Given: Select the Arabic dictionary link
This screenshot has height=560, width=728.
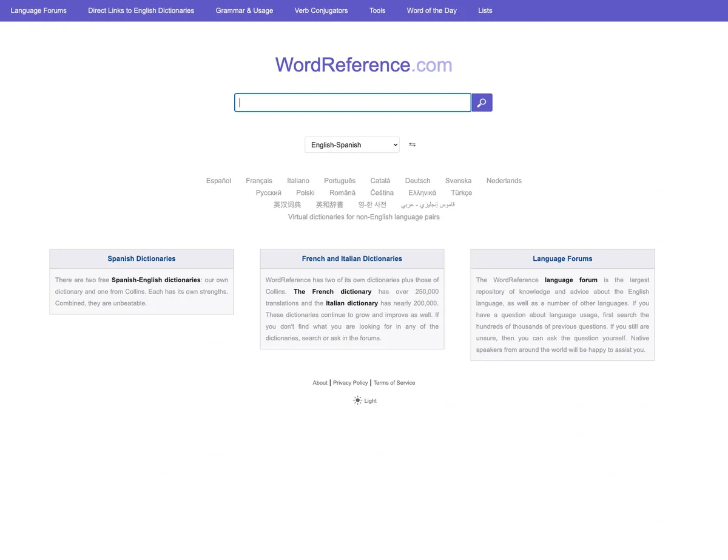Looking at the screenshot, I should [x=428, y=205].
